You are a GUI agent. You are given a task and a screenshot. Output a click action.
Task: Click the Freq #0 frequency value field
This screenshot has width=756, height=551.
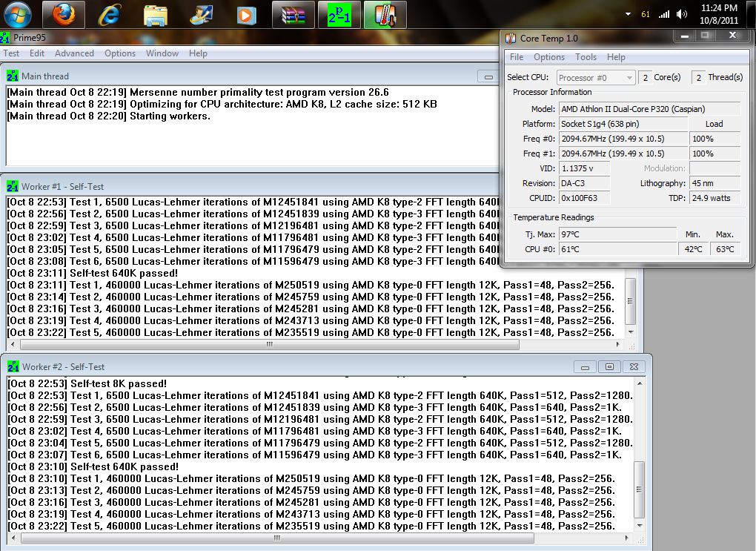[623, 139]
